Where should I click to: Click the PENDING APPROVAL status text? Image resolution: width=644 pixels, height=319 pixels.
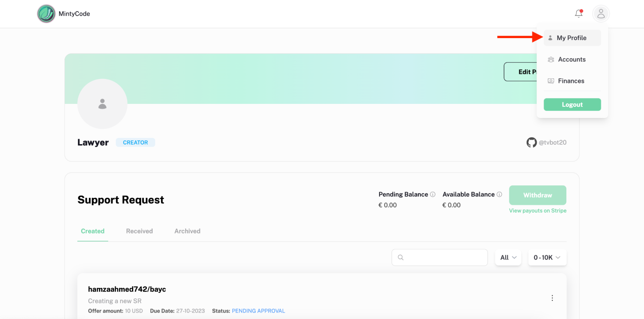click(258, 311)
